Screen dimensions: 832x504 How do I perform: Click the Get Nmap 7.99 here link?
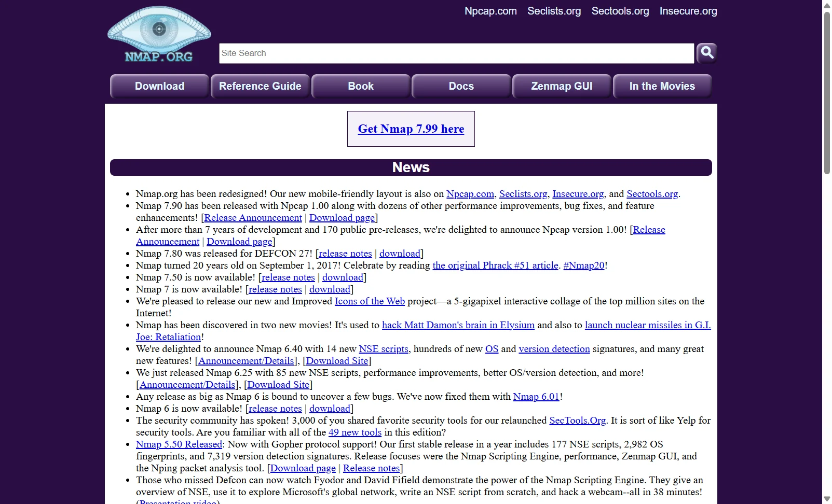(411, 129)
